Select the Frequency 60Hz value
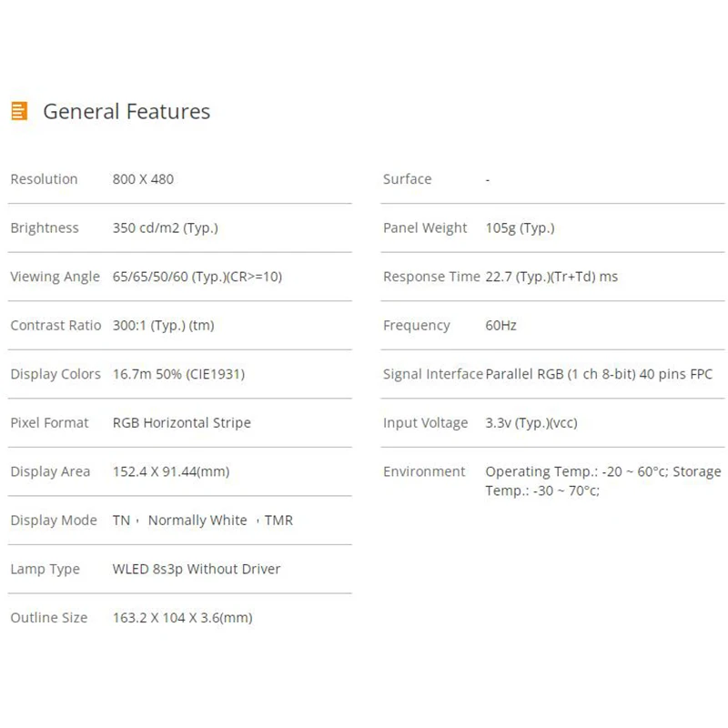 click(x=500, y=326)
